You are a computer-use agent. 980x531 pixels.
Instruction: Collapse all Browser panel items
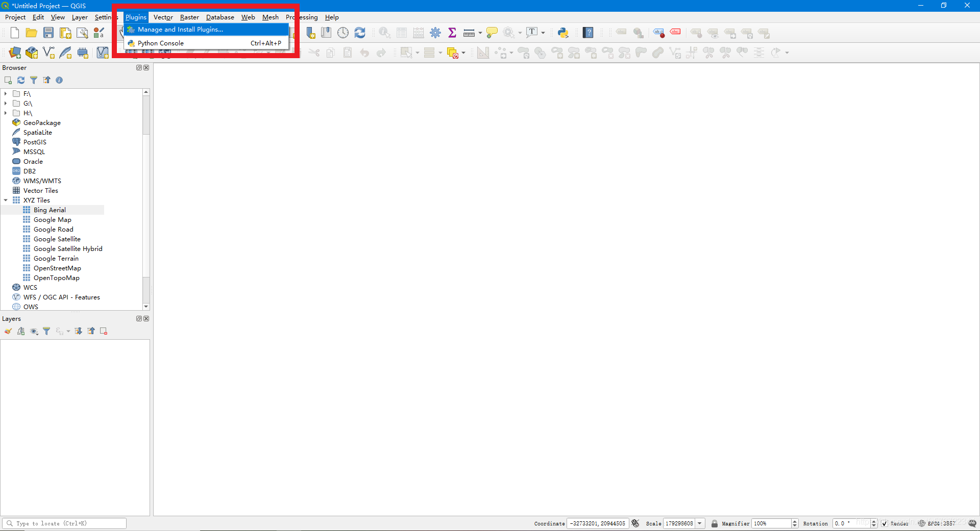coord(46,80)
